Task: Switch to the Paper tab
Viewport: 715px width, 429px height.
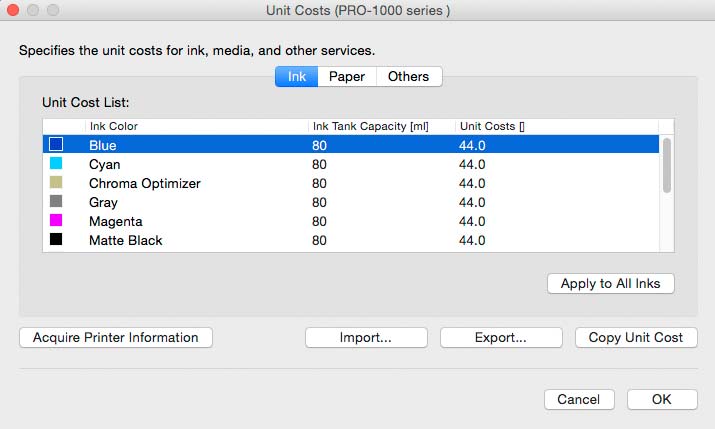Action: (347, 77)
